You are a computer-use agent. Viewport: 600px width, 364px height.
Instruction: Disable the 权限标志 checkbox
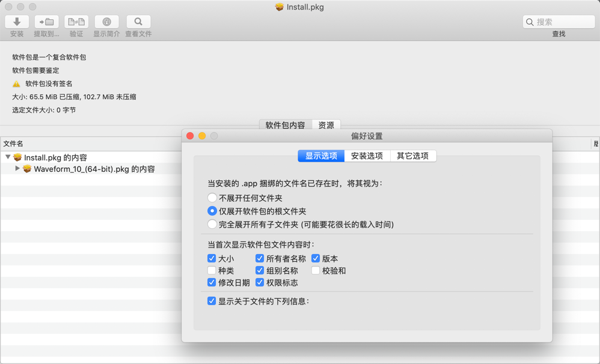click(x=259, y=282)
